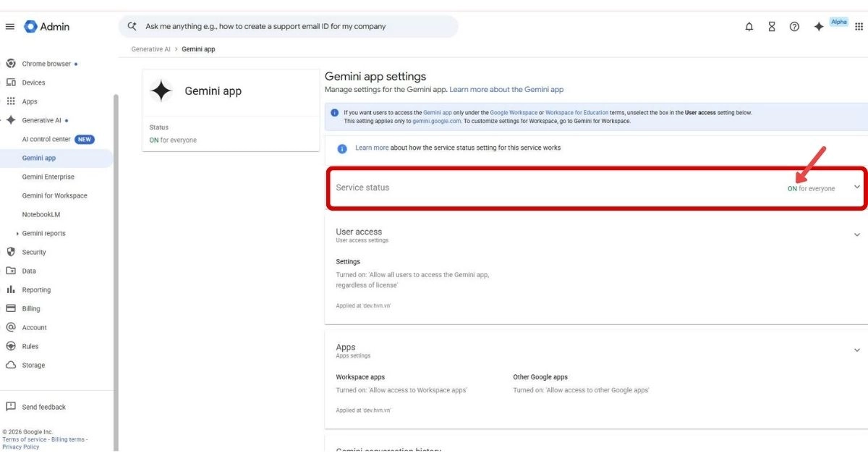Open the Google apps grid launcher

click(x=859, y=27)
